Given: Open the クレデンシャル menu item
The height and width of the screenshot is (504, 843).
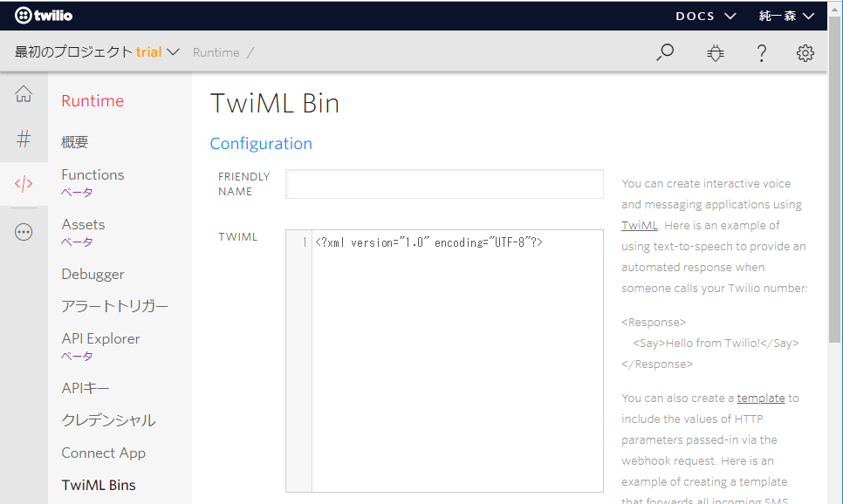Looking at the screenshot, I should point(108,420).
